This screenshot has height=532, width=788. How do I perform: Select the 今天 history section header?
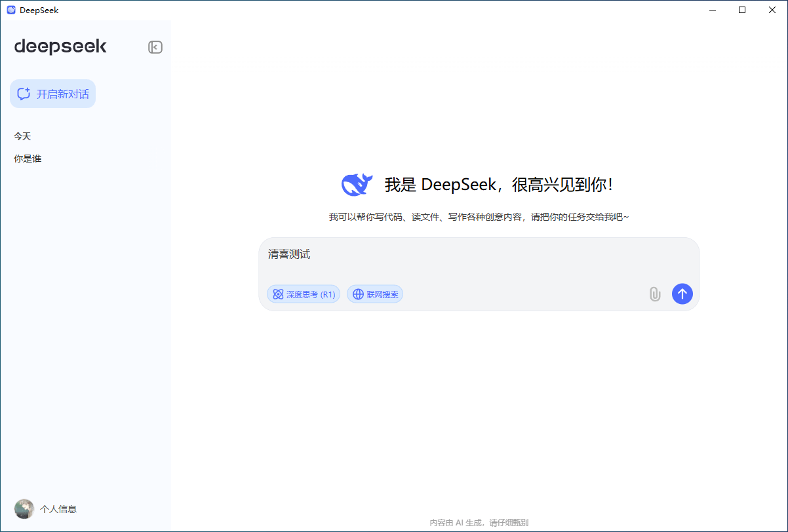(22, 136)
